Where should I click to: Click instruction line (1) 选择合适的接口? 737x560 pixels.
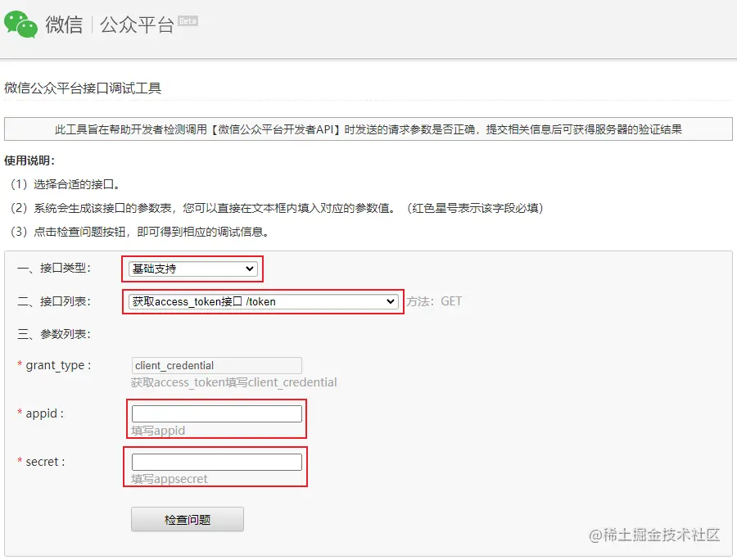[x=66, y=184]
